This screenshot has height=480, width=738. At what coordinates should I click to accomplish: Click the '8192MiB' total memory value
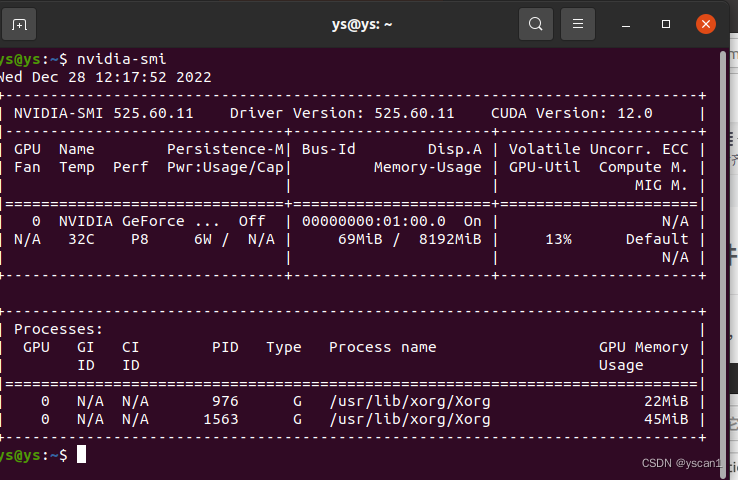pos(450,240)
